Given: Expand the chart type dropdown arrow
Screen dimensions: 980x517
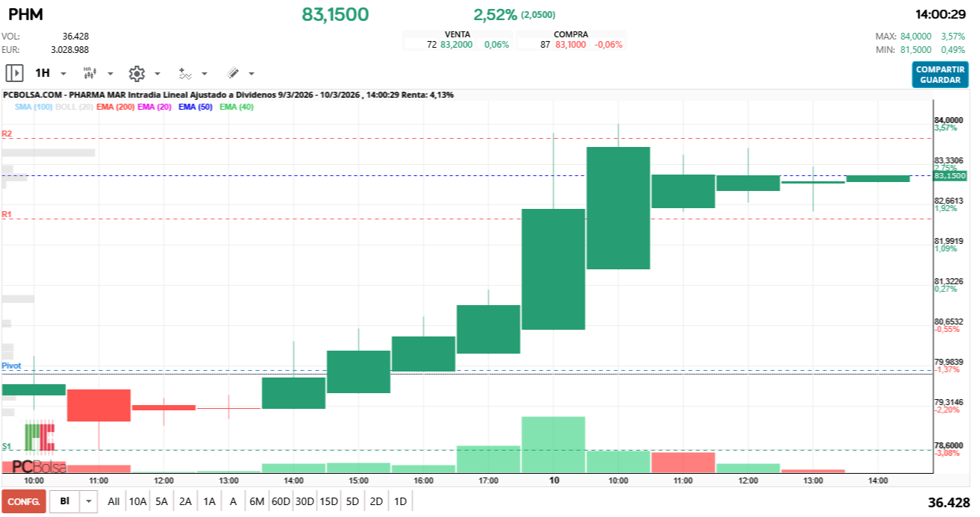Looking at the screenshot, I should click(x=110, y=74).
